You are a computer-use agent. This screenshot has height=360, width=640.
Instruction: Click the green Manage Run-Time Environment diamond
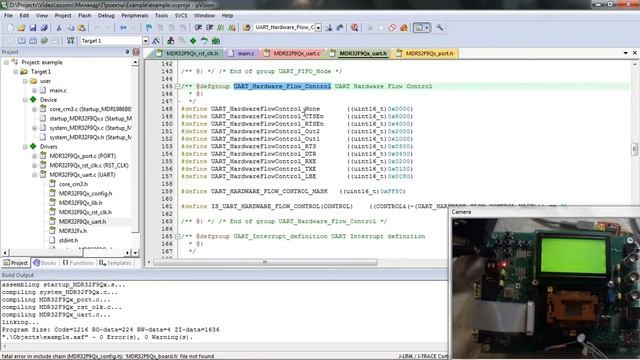pos(193,41)
